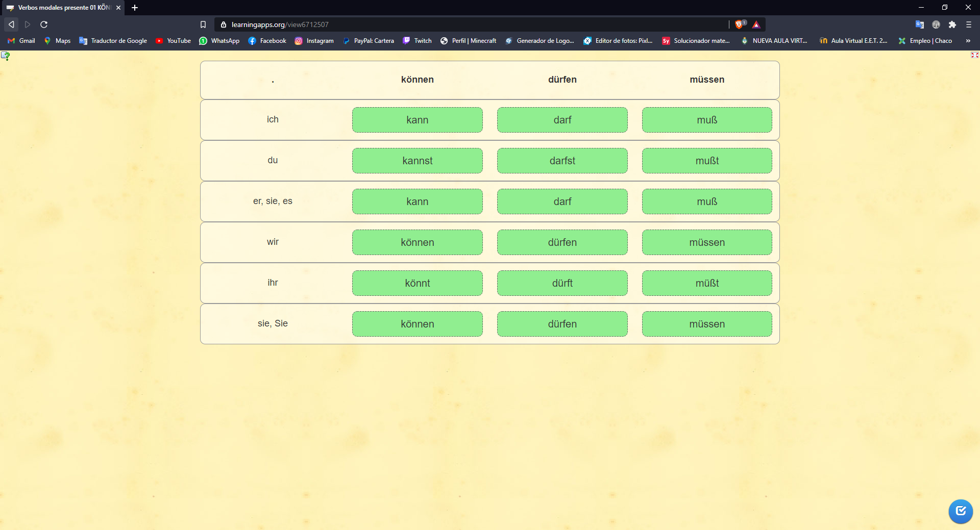Go back to the previous page

point(11,24)
